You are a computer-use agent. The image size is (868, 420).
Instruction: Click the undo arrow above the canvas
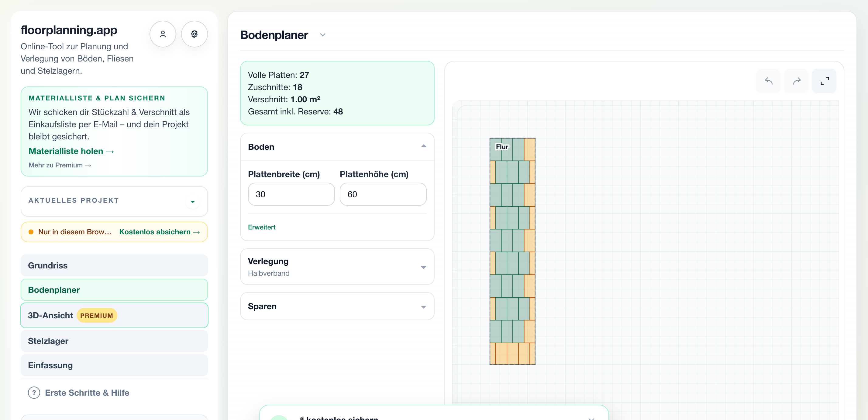point(769,81)
